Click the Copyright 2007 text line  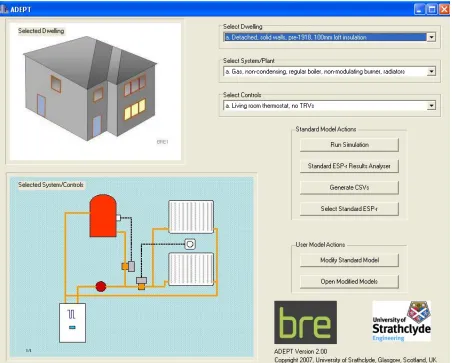click(x=355, y=360)
